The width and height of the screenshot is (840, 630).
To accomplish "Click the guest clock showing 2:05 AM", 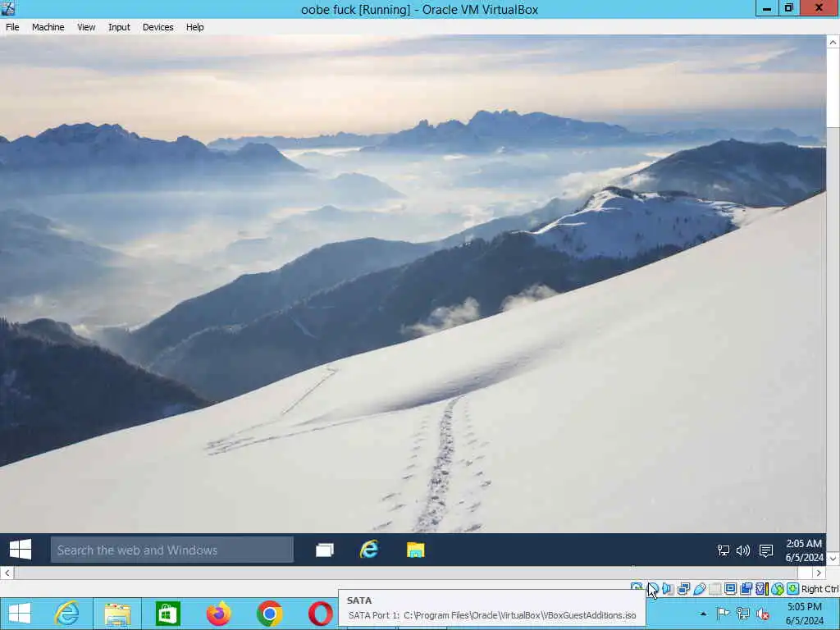I will pos(804,550).
